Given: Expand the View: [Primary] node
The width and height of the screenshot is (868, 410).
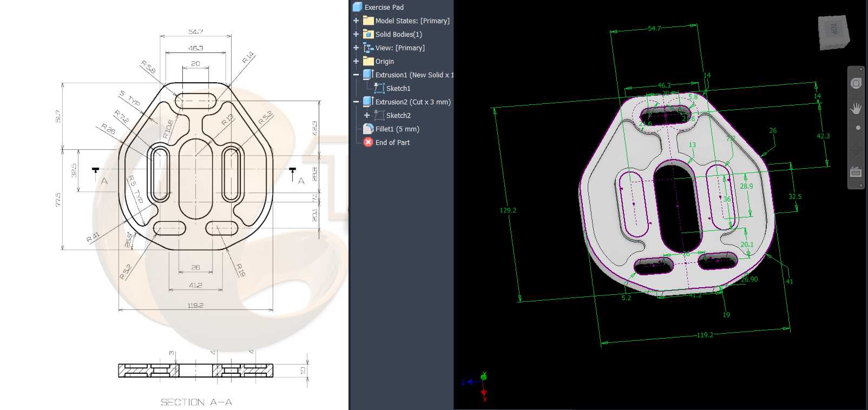Looking at the screenshot, I should point(356,48).
